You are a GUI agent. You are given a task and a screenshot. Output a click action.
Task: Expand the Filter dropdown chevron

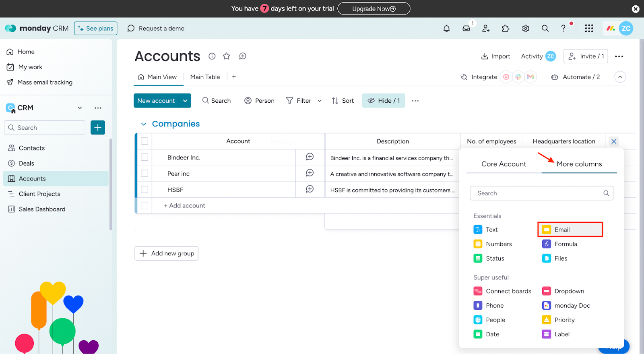coord(320,101)
